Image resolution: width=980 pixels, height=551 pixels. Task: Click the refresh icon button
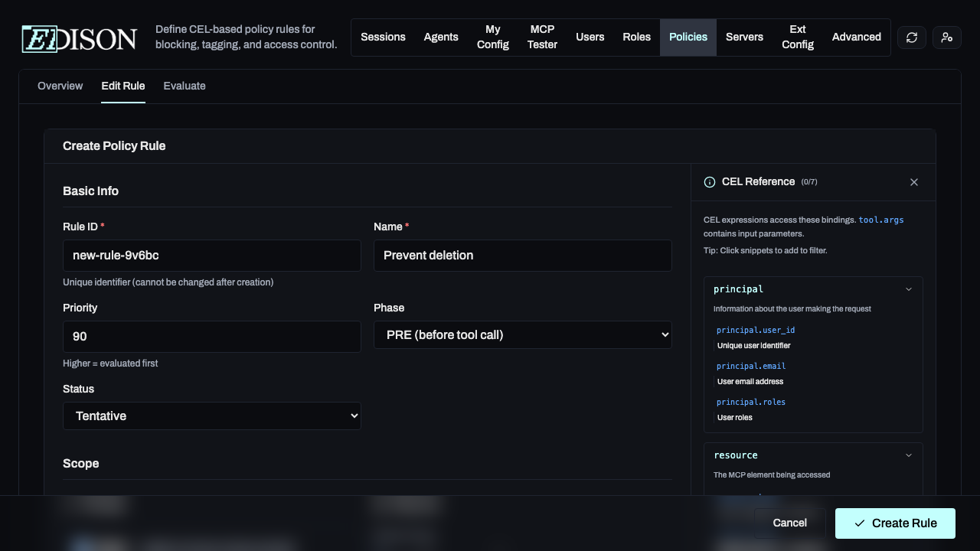[911, 37]
